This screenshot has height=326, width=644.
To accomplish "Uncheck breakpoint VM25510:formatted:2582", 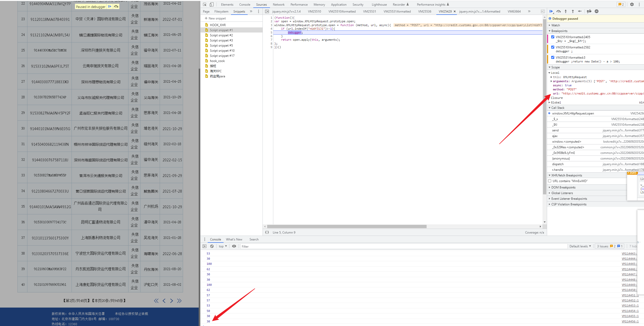I will click(x=553, y=47).
